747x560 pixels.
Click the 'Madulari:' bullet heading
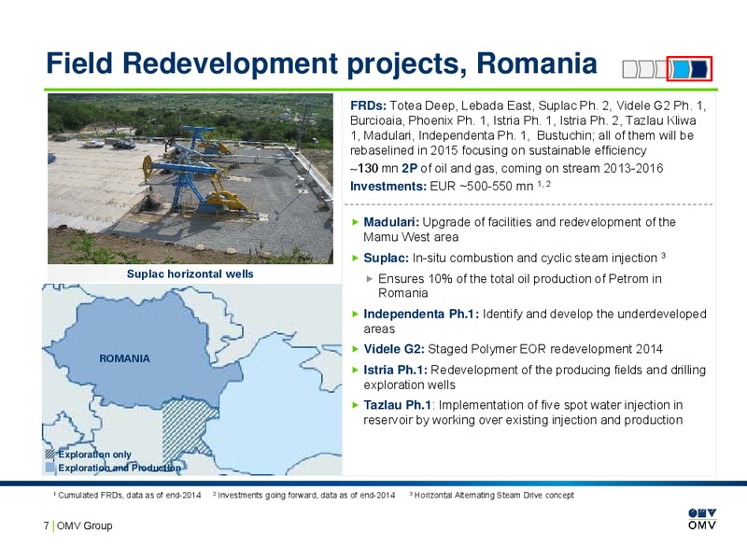click(x=391, y=222)
